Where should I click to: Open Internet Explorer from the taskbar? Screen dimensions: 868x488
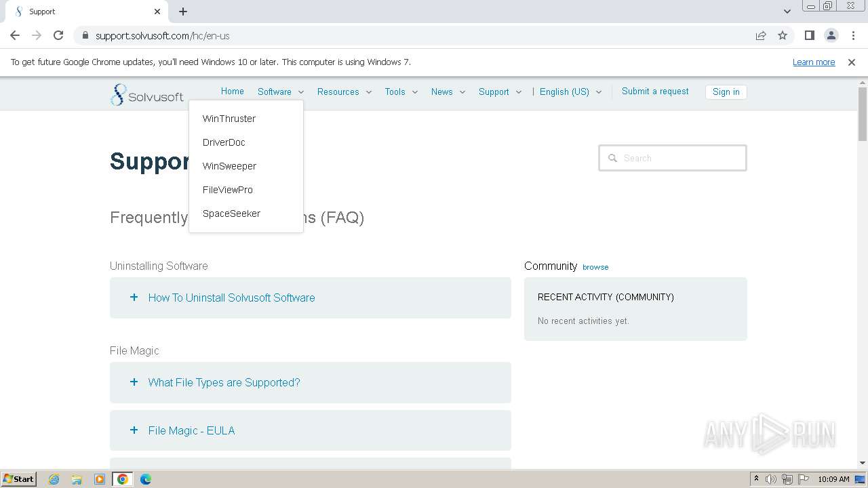[54, 479]
